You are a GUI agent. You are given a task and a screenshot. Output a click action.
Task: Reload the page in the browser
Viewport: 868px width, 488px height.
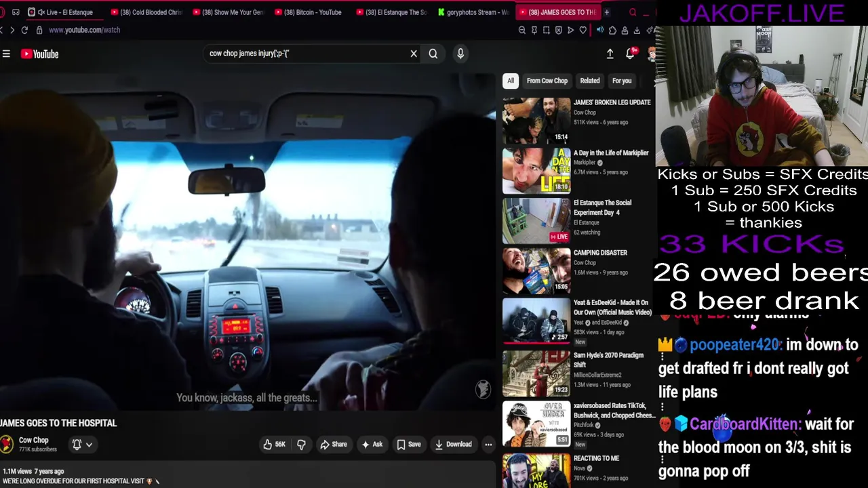24,30
